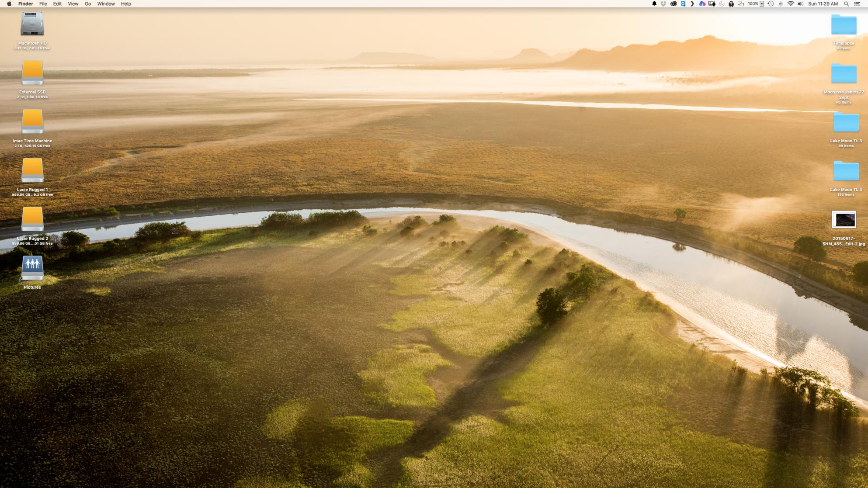868x488 pixels.
Task: Click the Spotlight search magnifier
Action: tap(846, 4)
